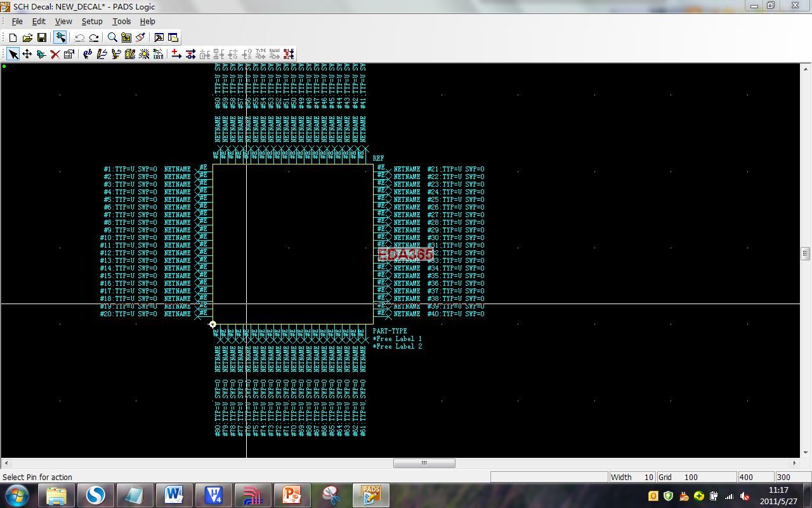Select the #10:TYP=U SWP=0 pin label
The height and width of the screenshot is (508, 812).
(128, 237)
